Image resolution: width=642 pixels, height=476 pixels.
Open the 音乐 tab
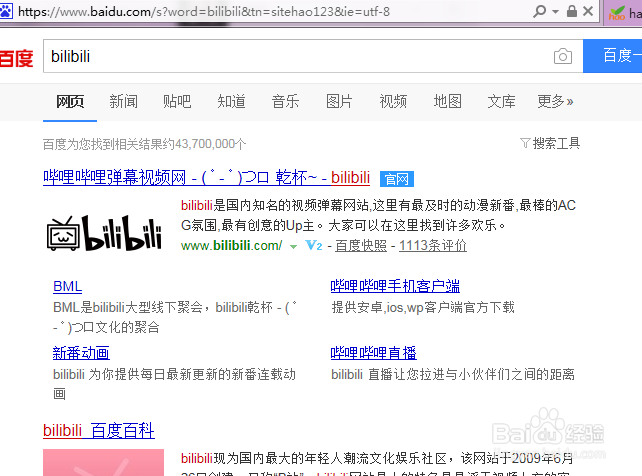285,101
